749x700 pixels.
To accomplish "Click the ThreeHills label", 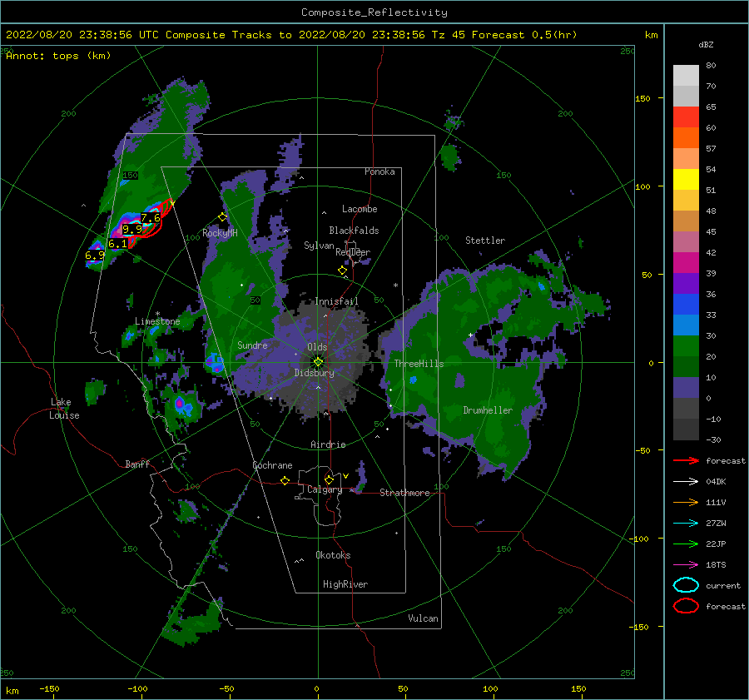I will click(419, 364).
